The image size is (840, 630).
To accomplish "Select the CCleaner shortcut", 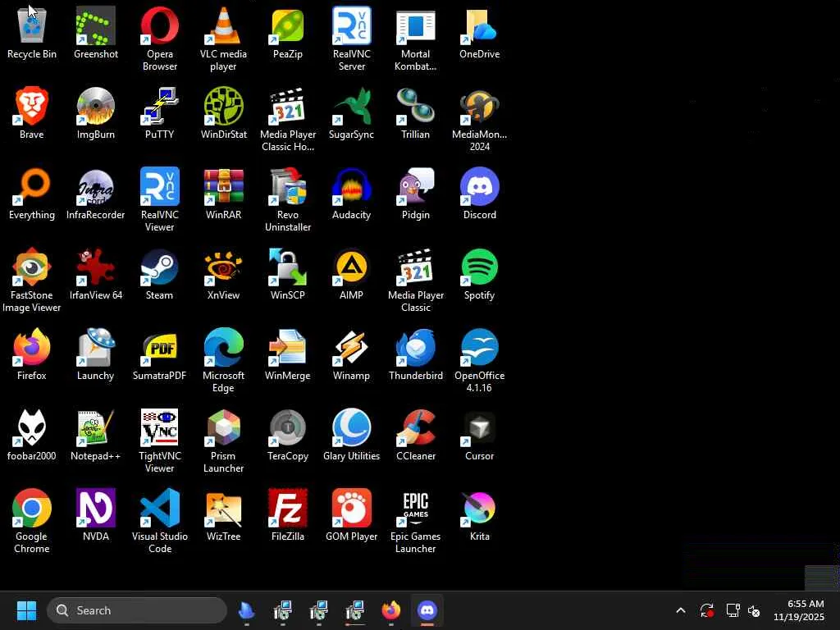I will (416, 427).
